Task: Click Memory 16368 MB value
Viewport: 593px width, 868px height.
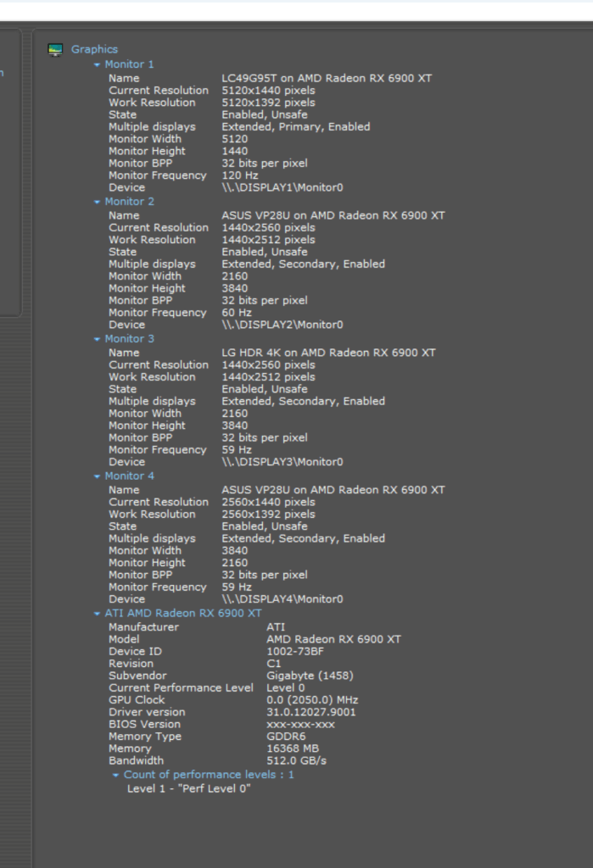Action: (293, 749)
